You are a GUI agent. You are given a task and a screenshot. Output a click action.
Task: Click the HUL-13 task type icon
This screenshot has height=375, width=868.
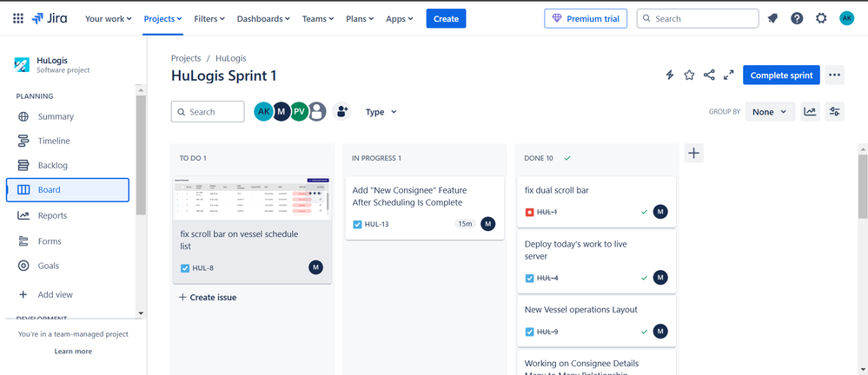pyautogui.click(x=357, y=224)
